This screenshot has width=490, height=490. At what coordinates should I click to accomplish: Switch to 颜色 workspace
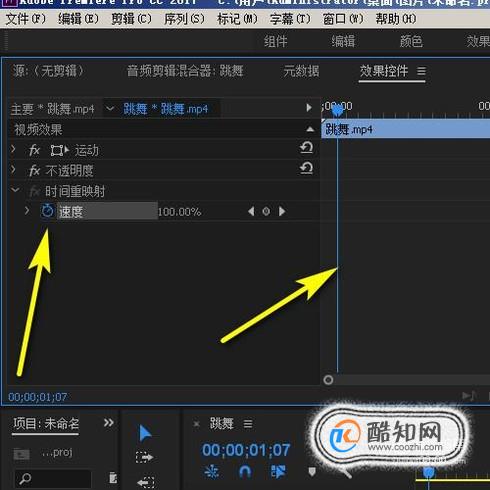tap(411, 42)
